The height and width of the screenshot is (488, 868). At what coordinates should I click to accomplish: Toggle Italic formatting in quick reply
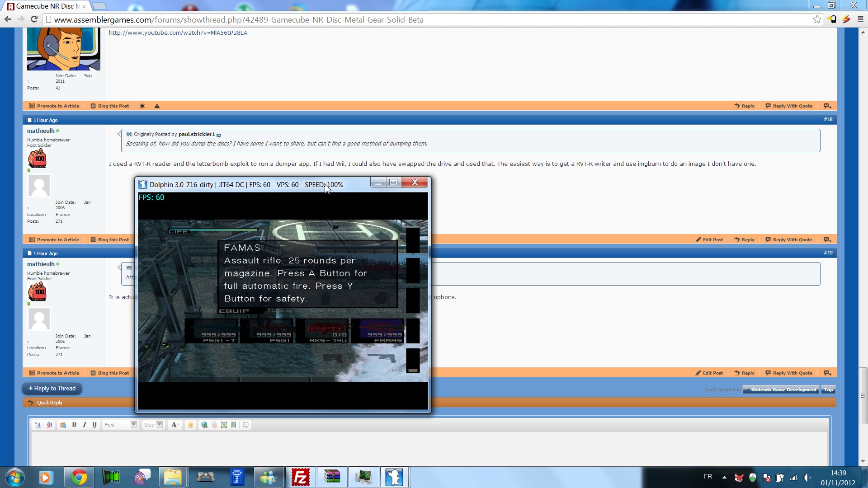(84, 425)
